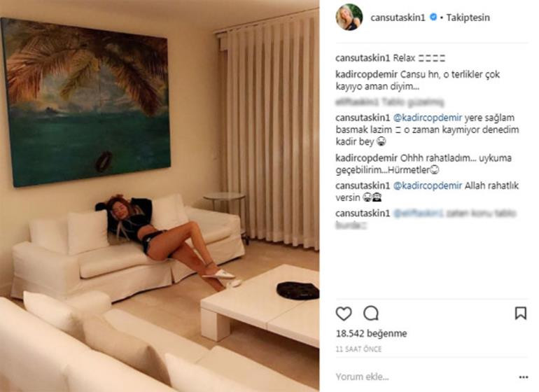Open the 11 SAAT ÖNCE timestamp link
Viewport: 539px width, 392px height.
point(358,349)
